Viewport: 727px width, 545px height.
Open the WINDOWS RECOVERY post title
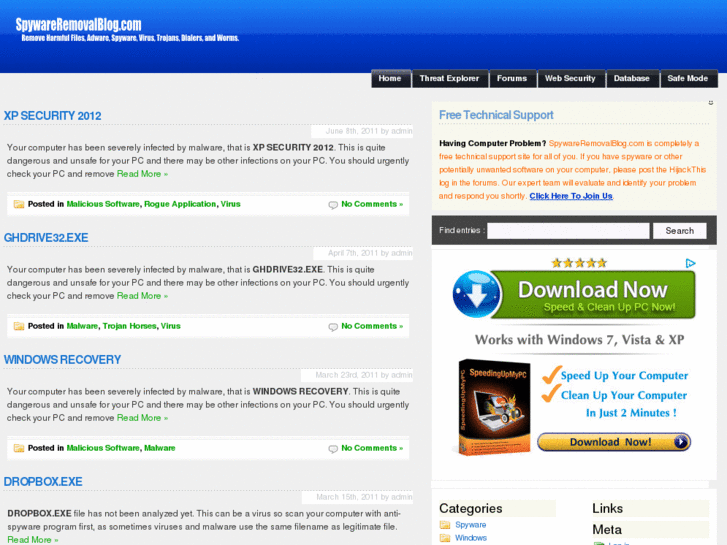click(x=62, y=360)
